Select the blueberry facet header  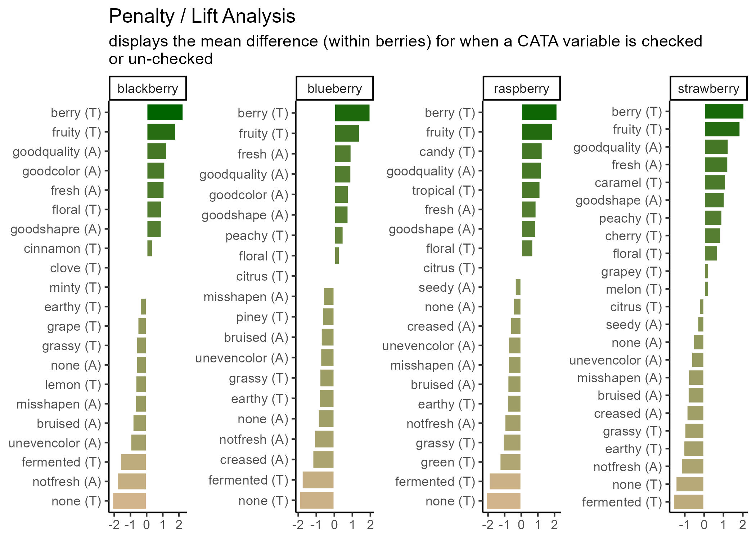[x=334, y=88]
